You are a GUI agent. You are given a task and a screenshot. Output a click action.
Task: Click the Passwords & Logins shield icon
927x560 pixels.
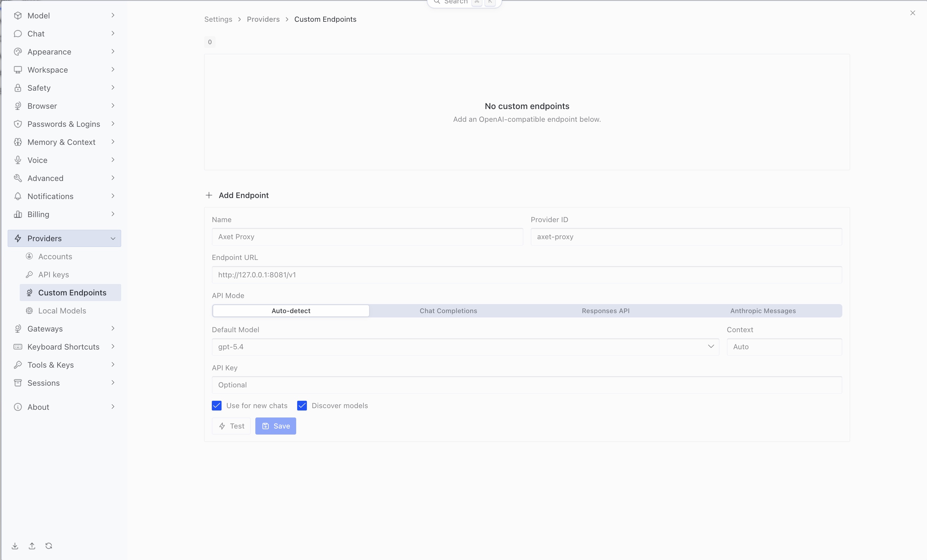[x=18, y=124]
